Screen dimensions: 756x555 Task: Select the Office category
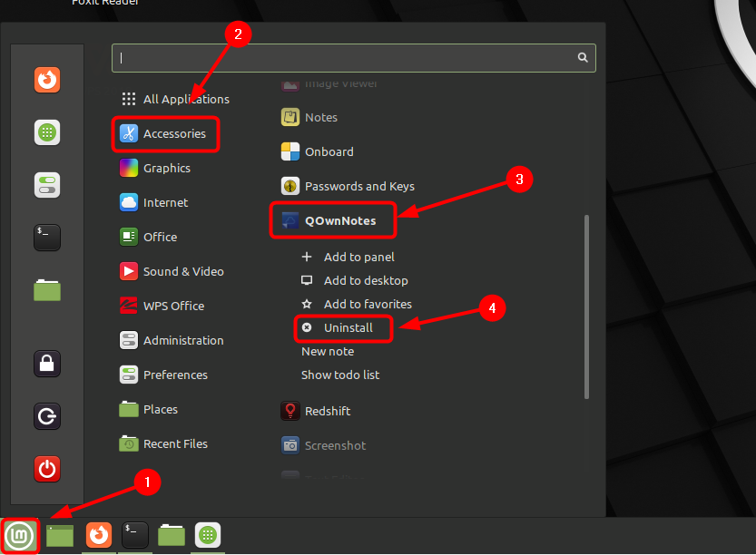click(x=149, y=237)
